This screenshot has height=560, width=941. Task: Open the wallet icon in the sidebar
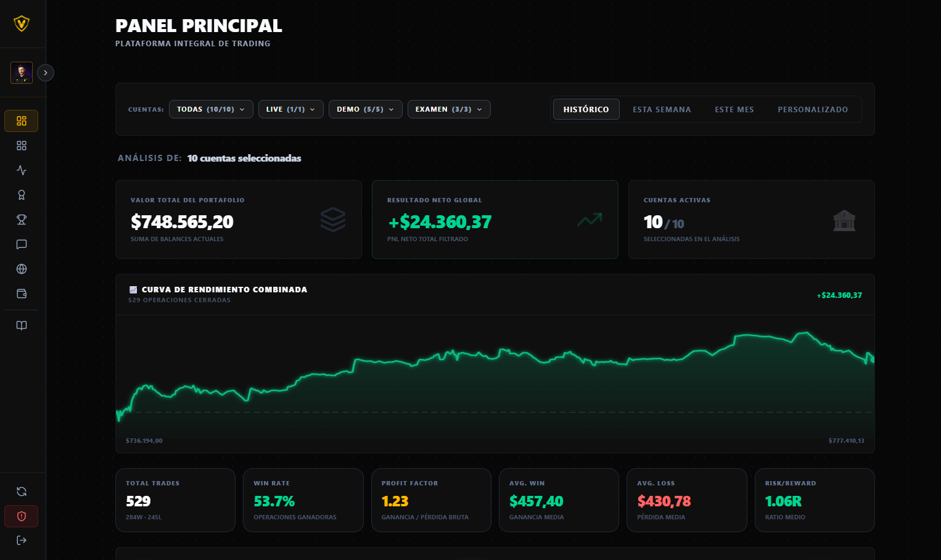click(x=22, y=294)
